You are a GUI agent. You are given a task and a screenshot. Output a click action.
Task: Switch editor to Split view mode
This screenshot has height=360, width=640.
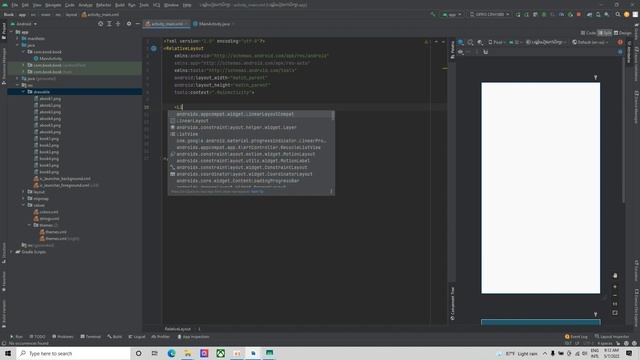(605, 33)
